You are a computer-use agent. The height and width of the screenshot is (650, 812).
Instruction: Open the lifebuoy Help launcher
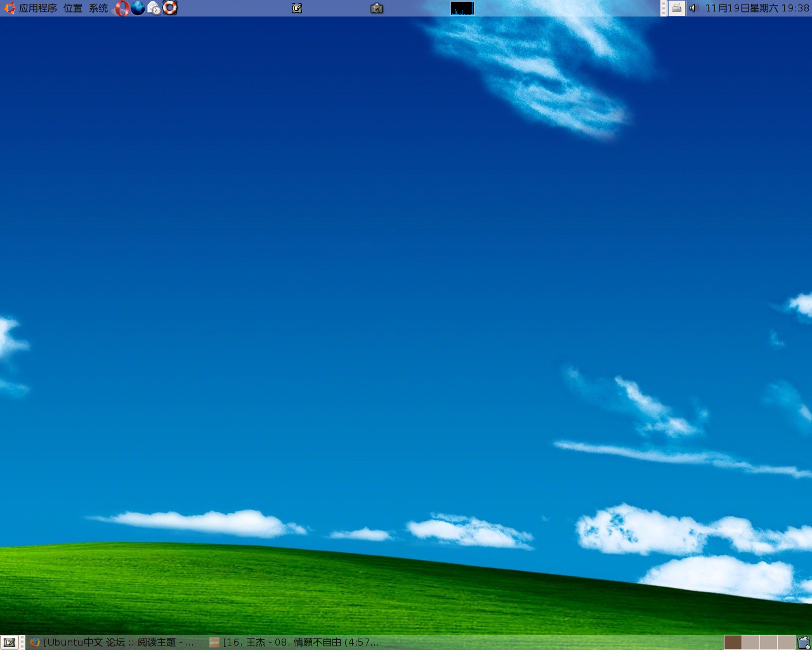170,8
